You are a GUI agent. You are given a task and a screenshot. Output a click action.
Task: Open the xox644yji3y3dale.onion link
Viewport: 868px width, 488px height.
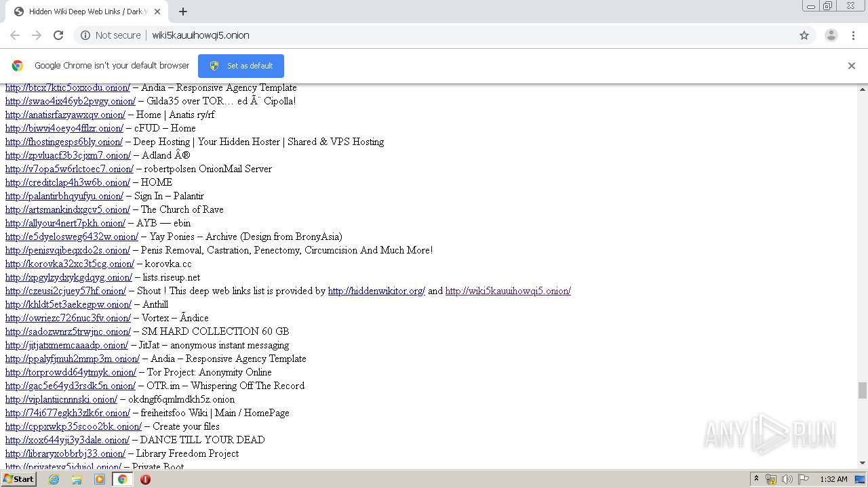pos(67,440)
